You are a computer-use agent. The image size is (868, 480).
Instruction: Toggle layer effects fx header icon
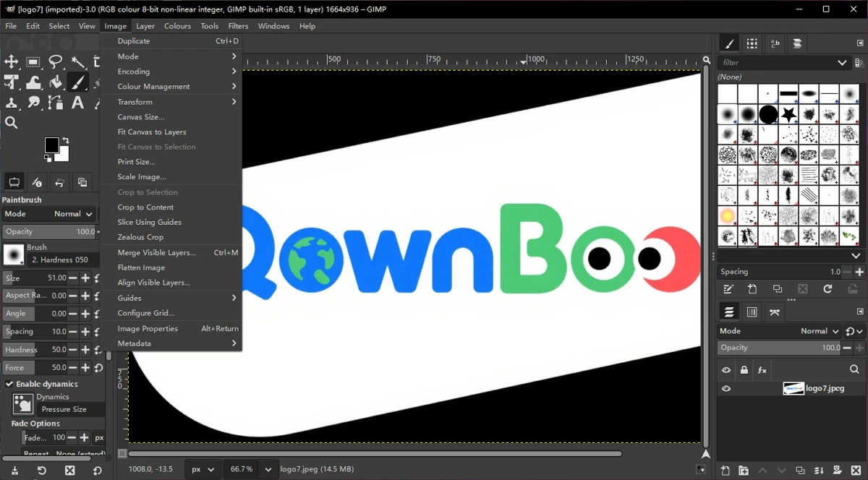(x=762, y=370)
